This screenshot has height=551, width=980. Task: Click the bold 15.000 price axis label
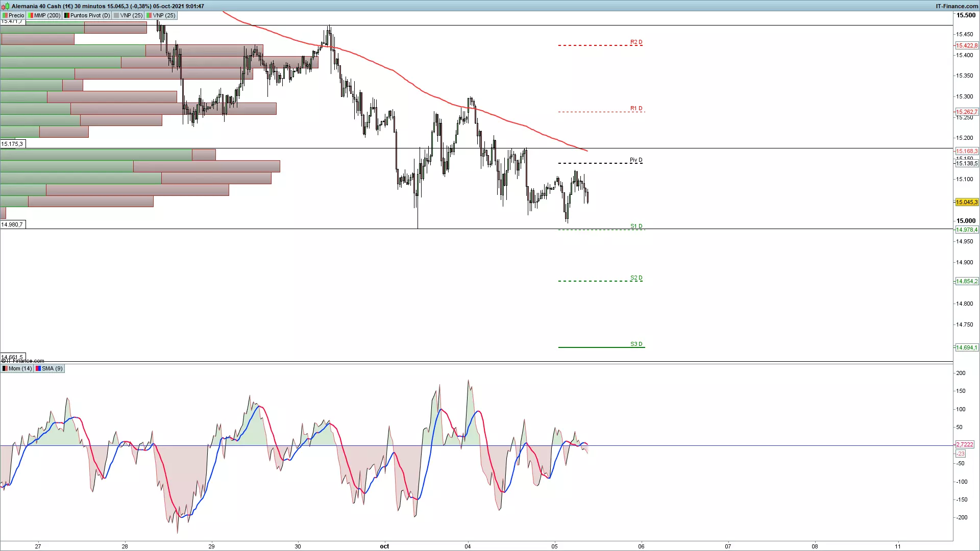pyautogui.click(x=966, y=221)
